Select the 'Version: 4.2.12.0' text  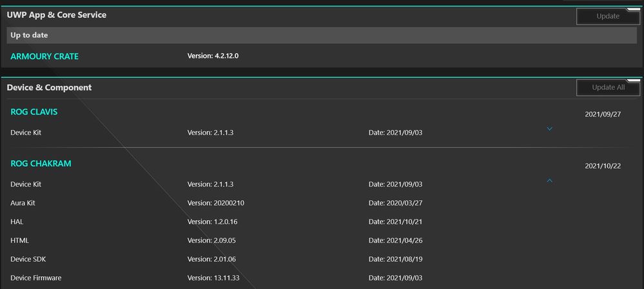click(213, 56)
